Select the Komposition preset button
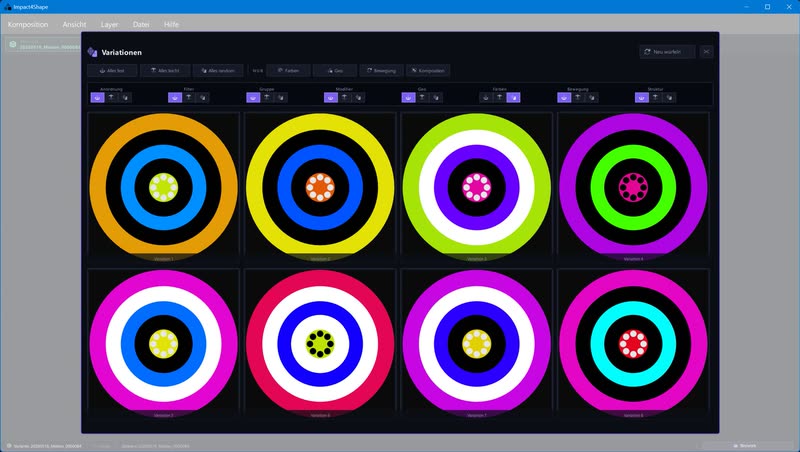The width and height of the screenshot is (800, 452). (428, 70)
